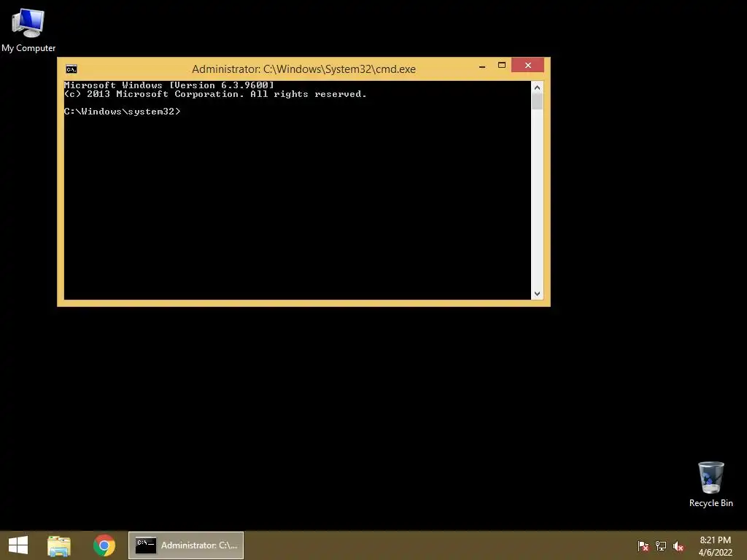Viewport: 747px width, 560px height.
Task: Click the cmd scrollbar up arrow
Action: click(538, 87)
